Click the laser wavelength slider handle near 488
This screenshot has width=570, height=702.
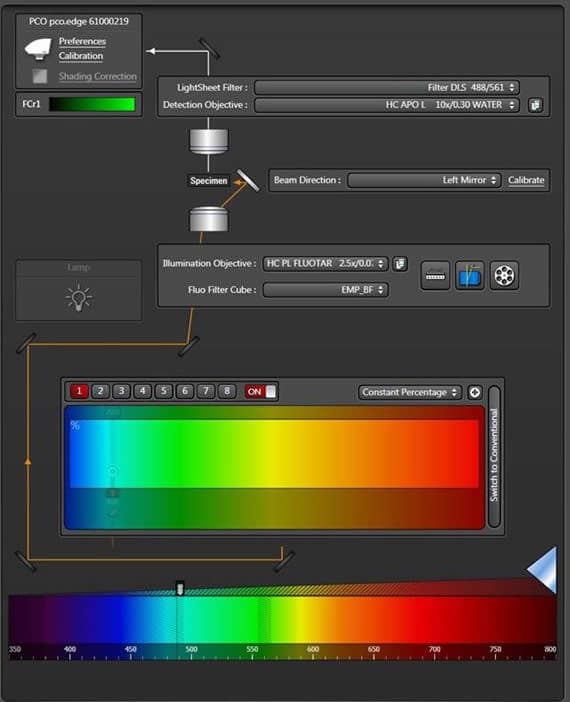point(180,588)
